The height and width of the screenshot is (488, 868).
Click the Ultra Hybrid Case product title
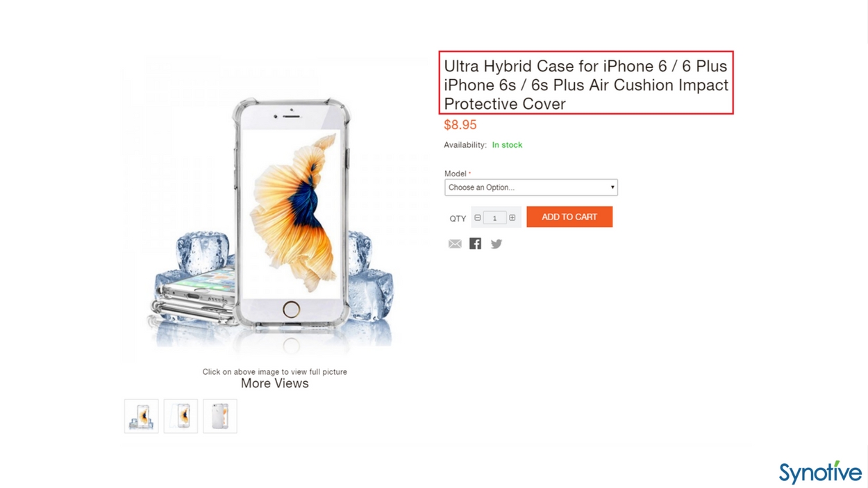(x=586, y=85)
